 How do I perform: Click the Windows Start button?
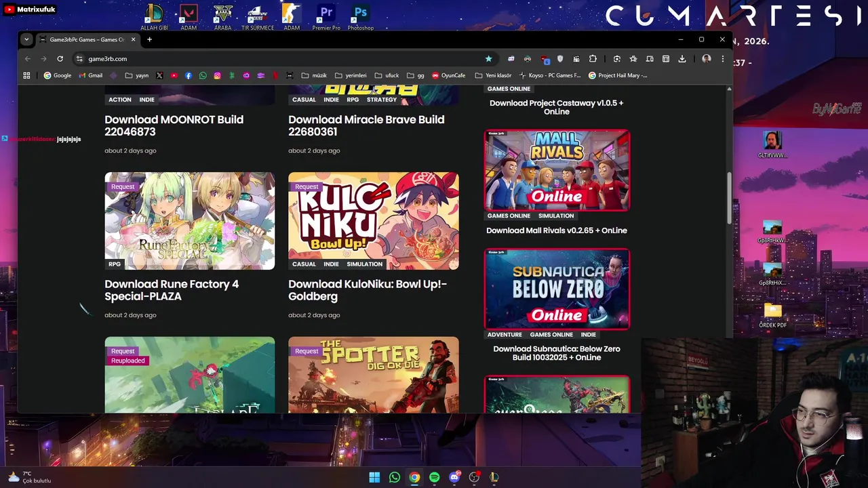click(374, 477)
